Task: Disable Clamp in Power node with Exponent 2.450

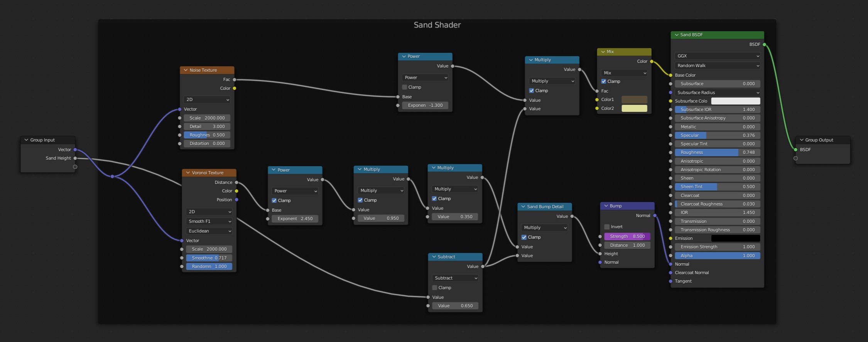Action: tap(274, 200)
